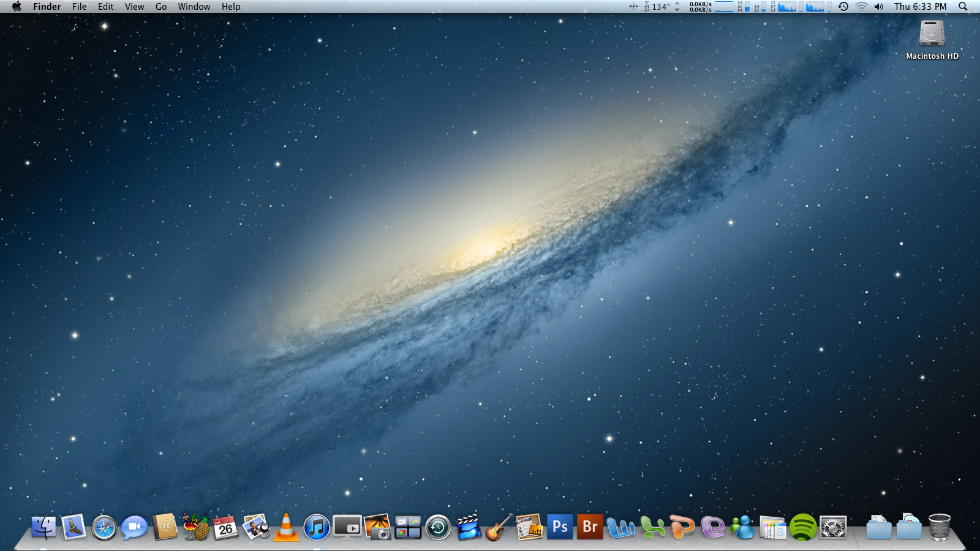Open the Trash in the Dock
This screenshot has height=551, width=980.
click(x=940, y=527)
